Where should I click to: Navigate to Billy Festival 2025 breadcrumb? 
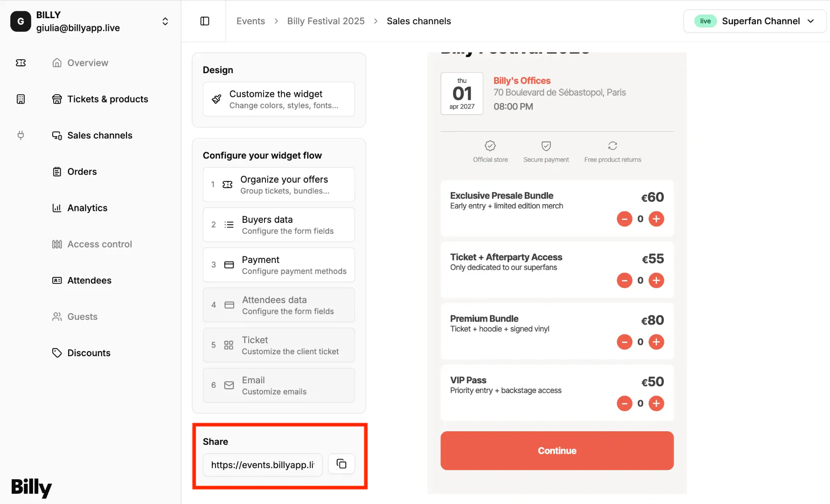pyautogui.click(x=326, y=21)
